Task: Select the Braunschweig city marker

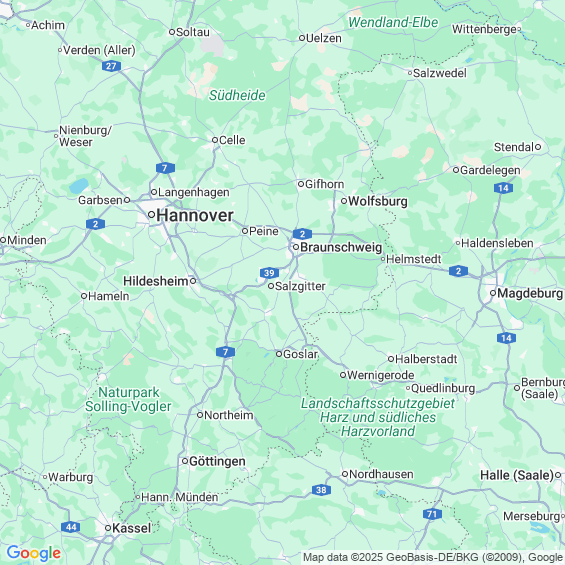Action: pyautogui.click(x=296, y=247)
